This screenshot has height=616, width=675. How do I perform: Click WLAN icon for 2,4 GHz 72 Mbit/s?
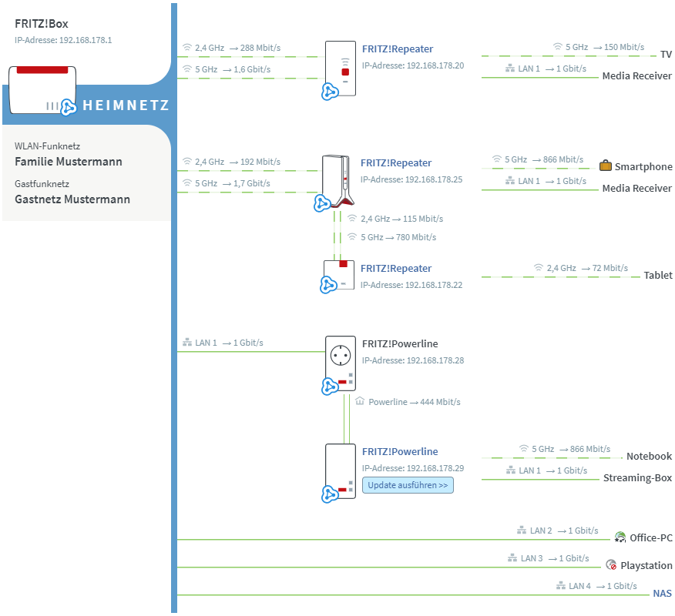point(539,267)
